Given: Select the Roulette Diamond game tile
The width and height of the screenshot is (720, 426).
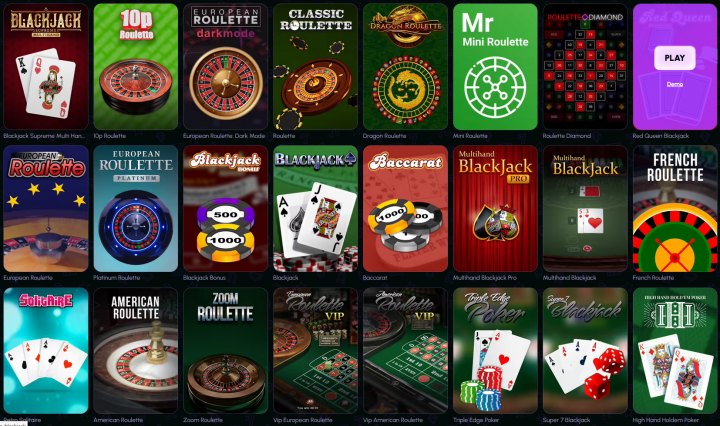Looking at the screenshot, I should click(x=585, y=67).
